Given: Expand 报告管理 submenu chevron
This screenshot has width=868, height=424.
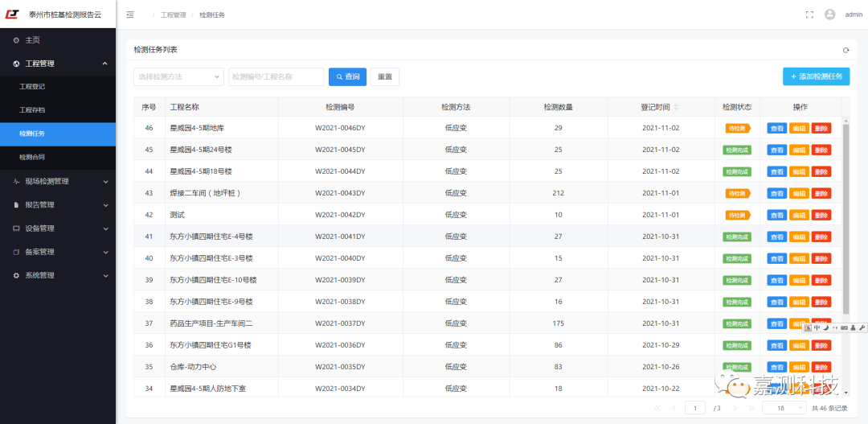Looking at the screenshot, I should [x=105, y=205].
